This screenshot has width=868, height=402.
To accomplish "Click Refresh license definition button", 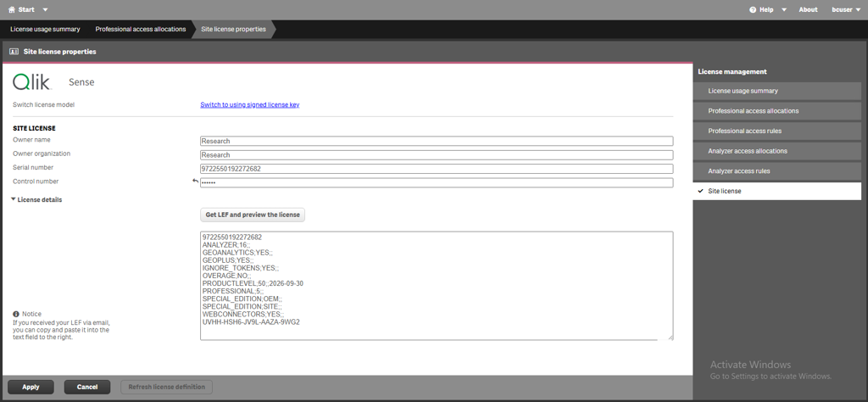I will pos(167,387).
